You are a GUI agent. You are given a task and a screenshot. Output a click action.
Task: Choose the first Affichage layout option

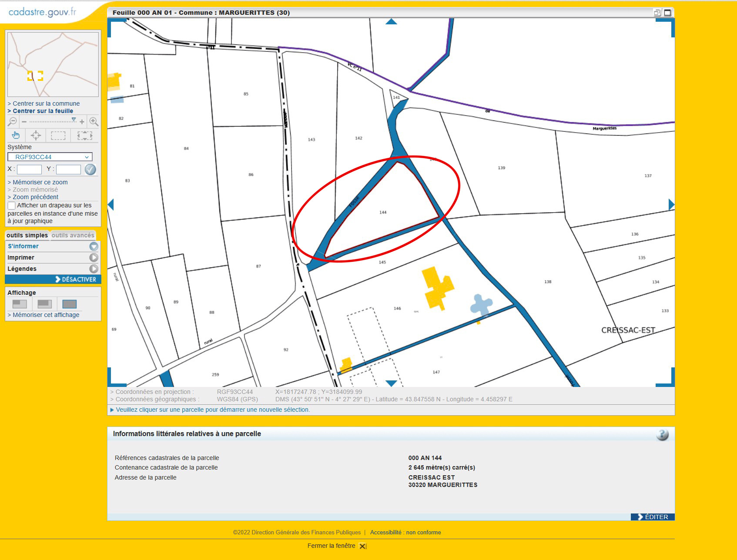click(20, 304)
